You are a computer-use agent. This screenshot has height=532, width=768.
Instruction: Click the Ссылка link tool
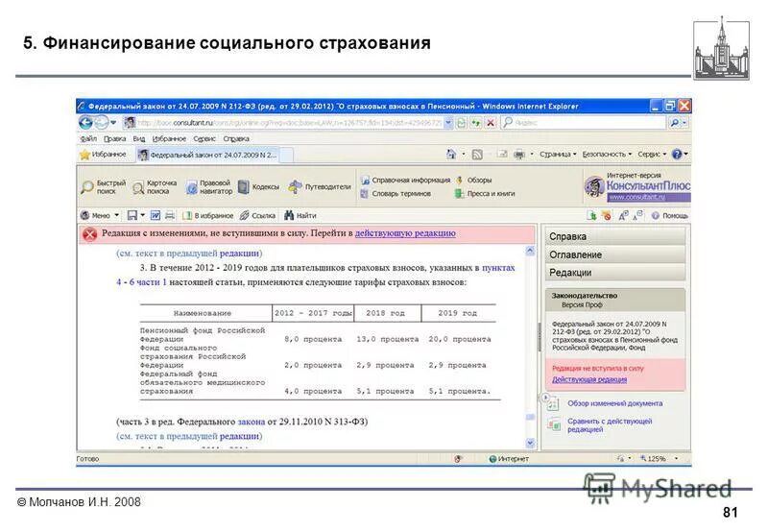click(257, 215)
